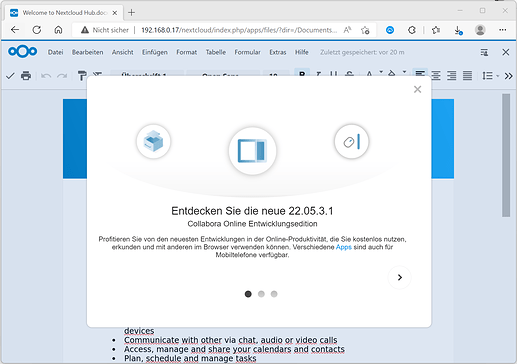The height and width of the screenshot is (364, 517).
Task: Open the Hilfe menu
Action: click(x=302, y=52)
